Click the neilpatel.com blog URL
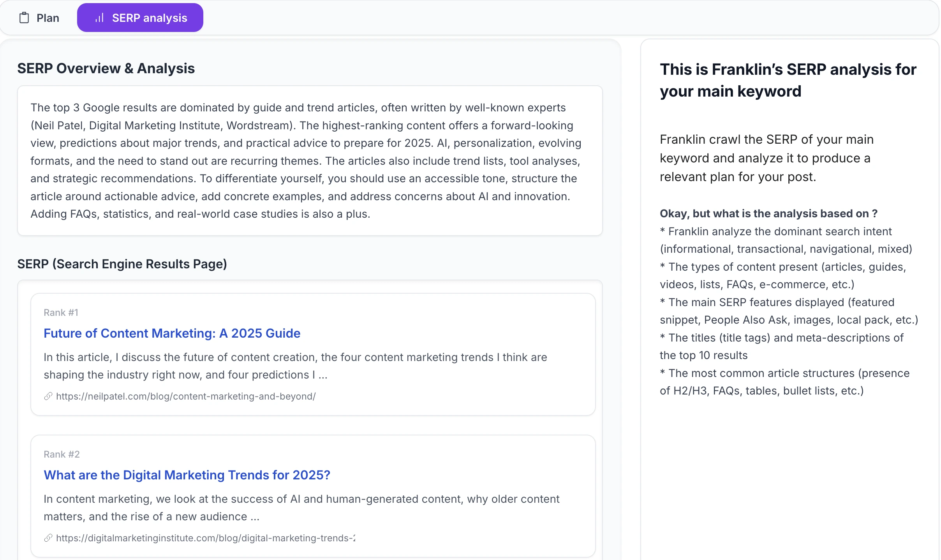 click(x=185, y=396)
